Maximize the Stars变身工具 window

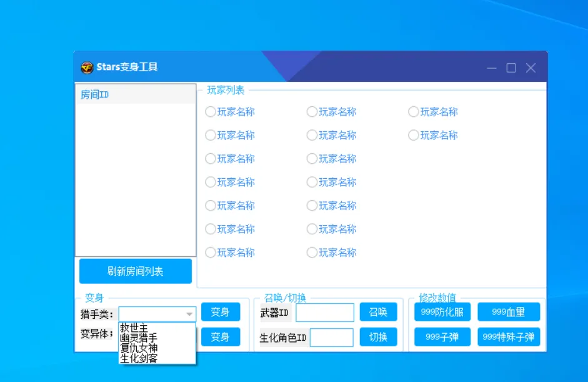[x=511, y=68]
